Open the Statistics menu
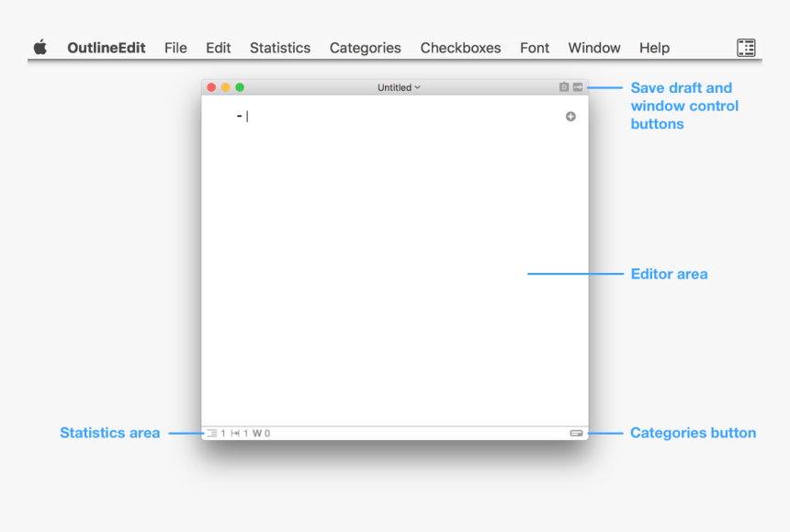790x532 pixels. (x=279, y=48)
